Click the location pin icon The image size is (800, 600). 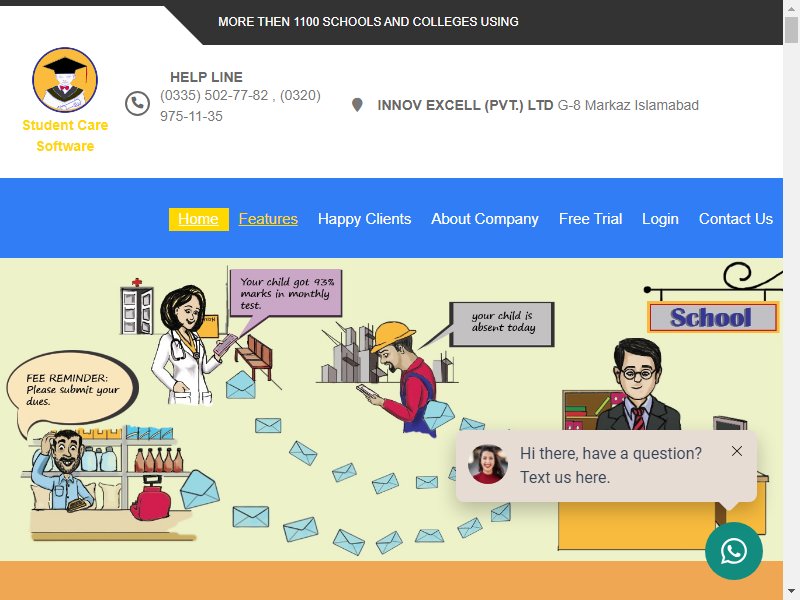[357, 105]
